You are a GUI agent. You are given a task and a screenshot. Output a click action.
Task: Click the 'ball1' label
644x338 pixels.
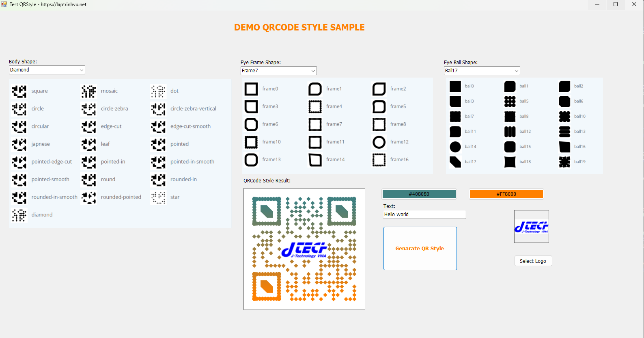pyautogui.click(x=524, y=86)
